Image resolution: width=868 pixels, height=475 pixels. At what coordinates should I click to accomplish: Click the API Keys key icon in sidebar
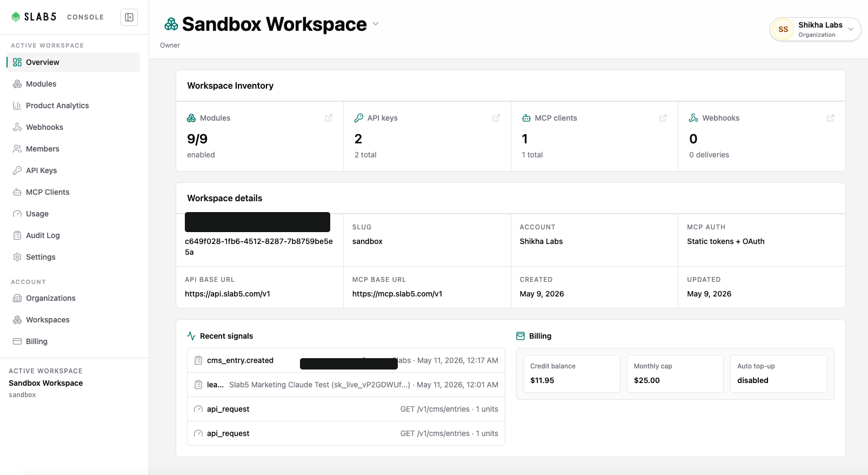pyautogui.click(x=17, y=170)
